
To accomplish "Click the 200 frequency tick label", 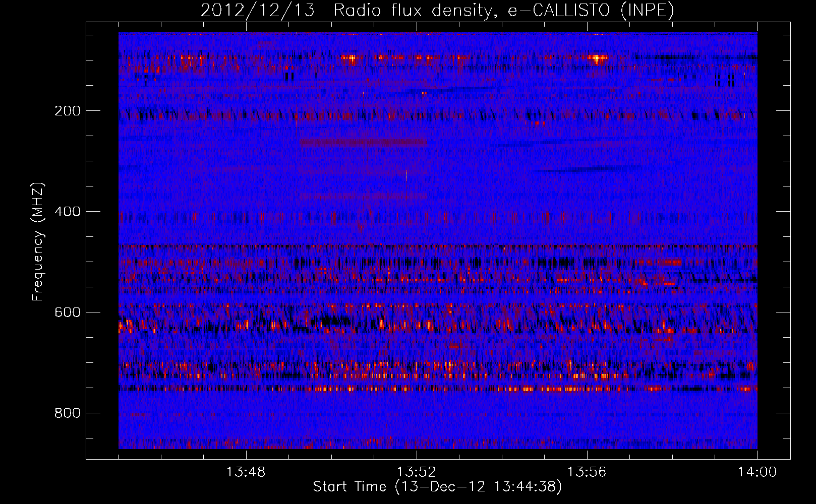I will click(x=68, y=111).
